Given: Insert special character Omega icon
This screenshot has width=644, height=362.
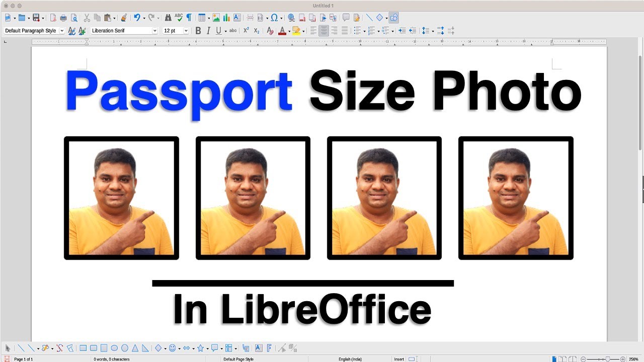Looking at the screenshot, I should pyautogui.click(x=274, y=18).
